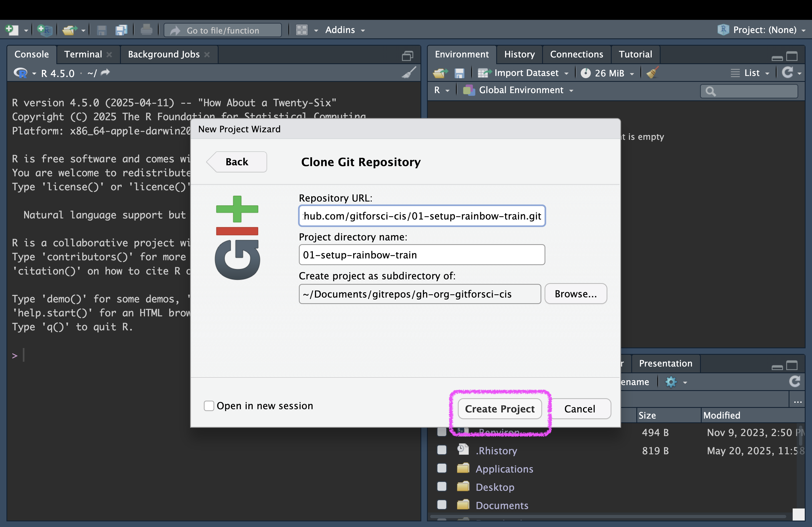
Task: Click the view working directory arrow icon
Action: coord(106,72)
